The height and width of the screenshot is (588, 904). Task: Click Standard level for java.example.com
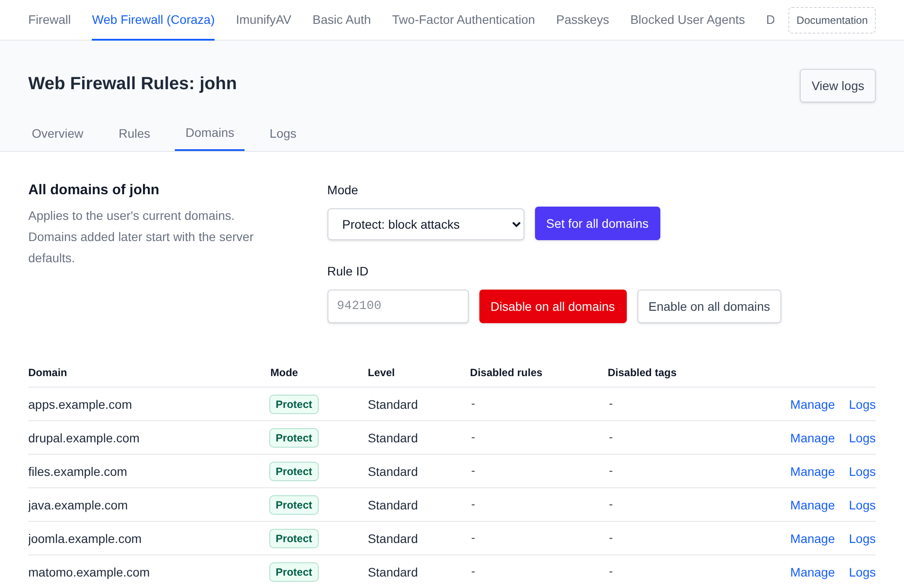point(393,505)
